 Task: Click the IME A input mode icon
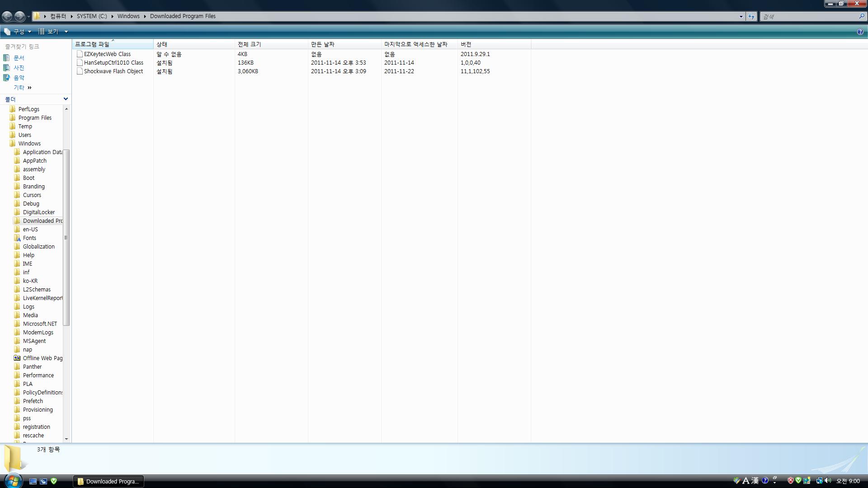coord(746,481)
